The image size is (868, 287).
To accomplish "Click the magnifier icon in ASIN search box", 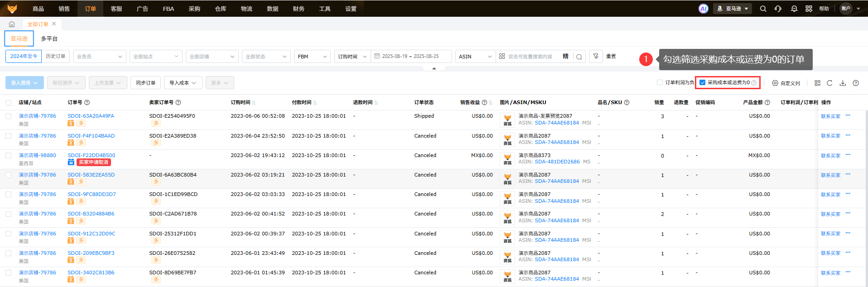I will click(579, 57).
